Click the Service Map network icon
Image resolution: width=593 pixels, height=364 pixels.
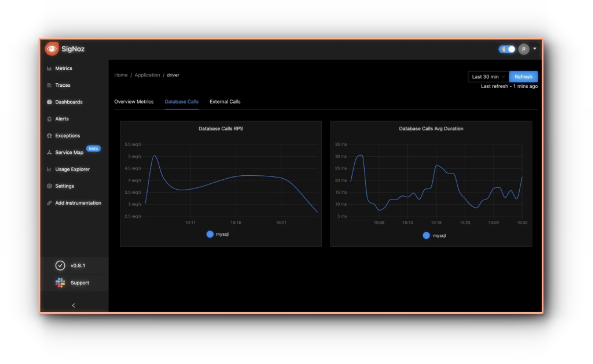pyautogui.click(x=49, y=152)
